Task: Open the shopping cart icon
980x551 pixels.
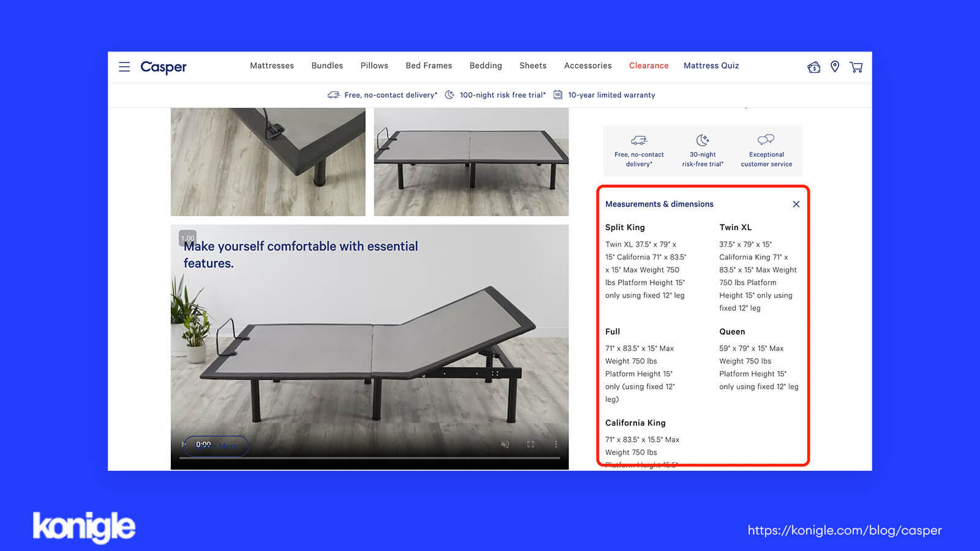Action: [856, 67]
